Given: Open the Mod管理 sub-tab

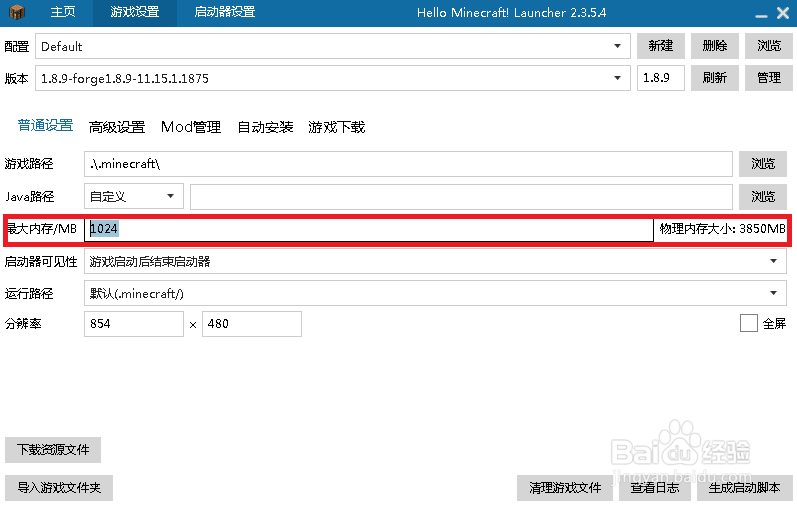Looking at the screenshot, I should (x=191, y=127).
